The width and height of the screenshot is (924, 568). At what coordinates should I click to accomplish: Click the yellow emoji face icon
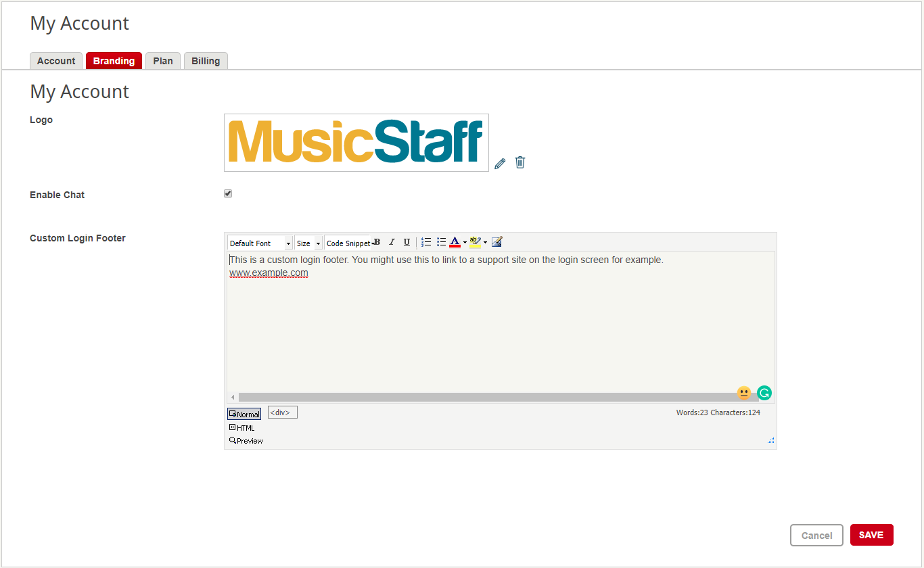[x=744, y=393]
